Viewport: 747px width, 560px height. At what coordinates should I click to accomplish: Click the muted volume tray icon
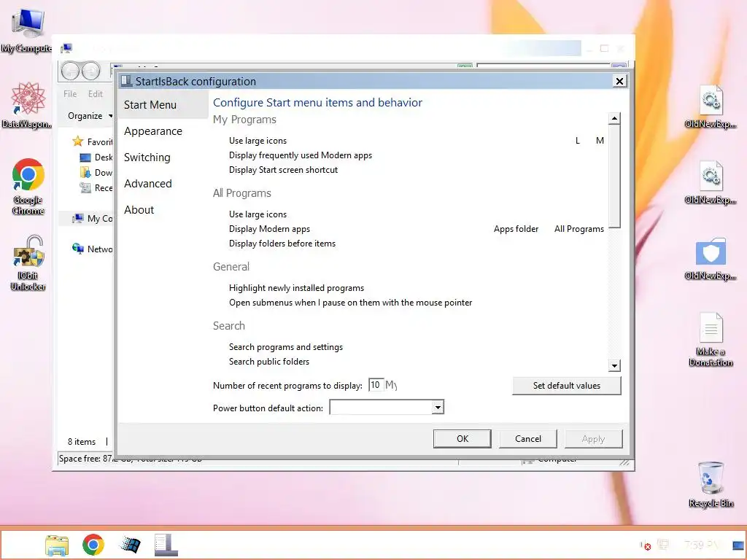pyautogui.click(x=645, y=545)
